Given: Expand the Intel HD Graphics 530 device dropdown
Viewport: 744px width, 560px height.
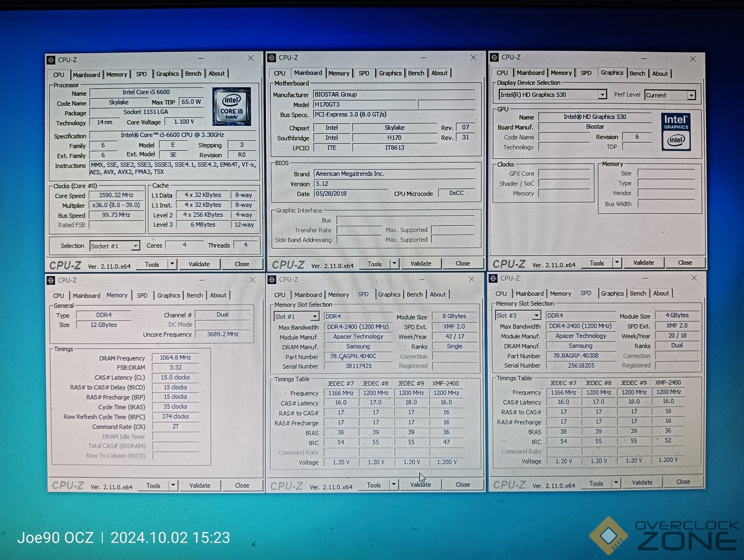Looking at the screenshot, I should click(x=602, y=95).
